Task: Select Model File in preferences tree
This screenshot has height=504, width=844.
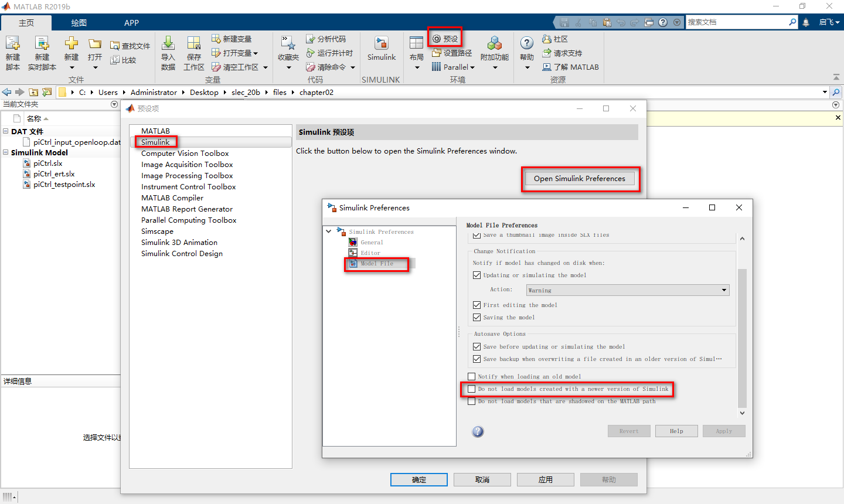Action: click(377, 263)
